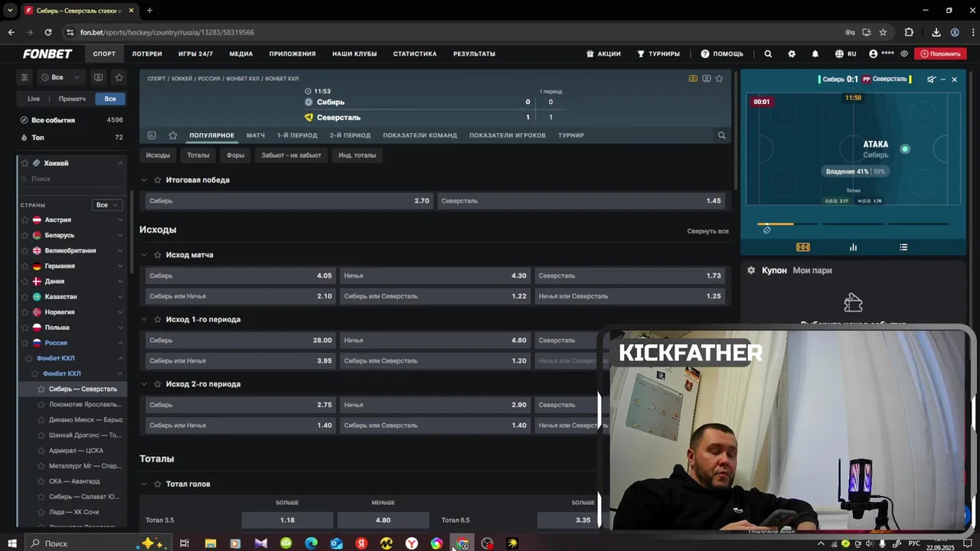Screen dimensions: 980x551
Task: Open sidebar filter settings icon
Action: coord(24,77)
